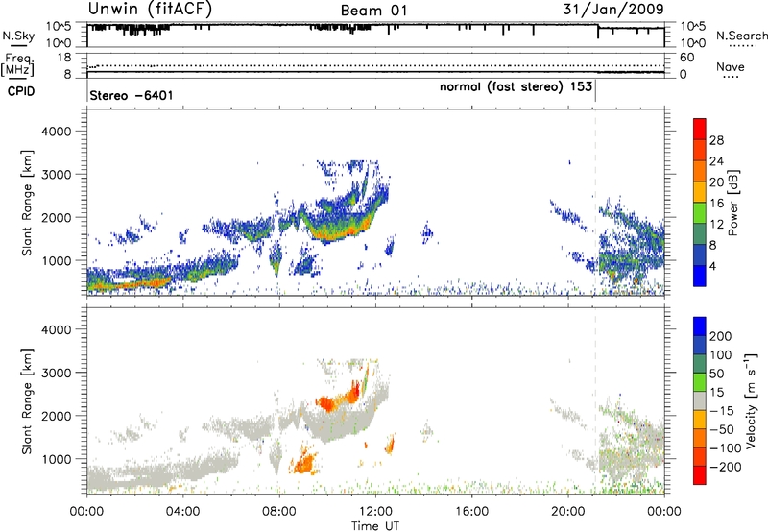Click the '1000' tick of the velocity panel
Image resolution: width=768 pixels, height=532 pixels.
coord(56,459)
